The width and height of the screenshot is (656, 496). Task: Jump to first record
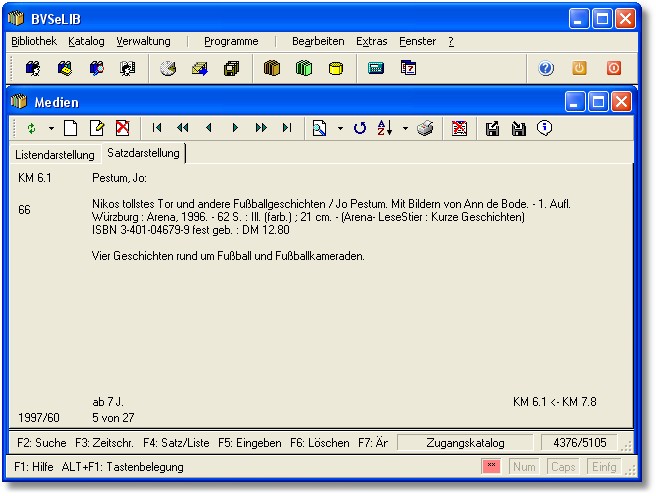coord(157,128)
